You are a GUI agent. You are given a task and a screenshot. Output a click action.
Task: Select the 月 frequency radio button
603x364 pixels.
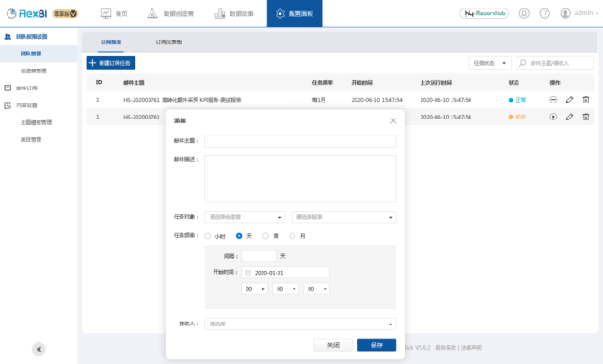(x=293, y=236)
